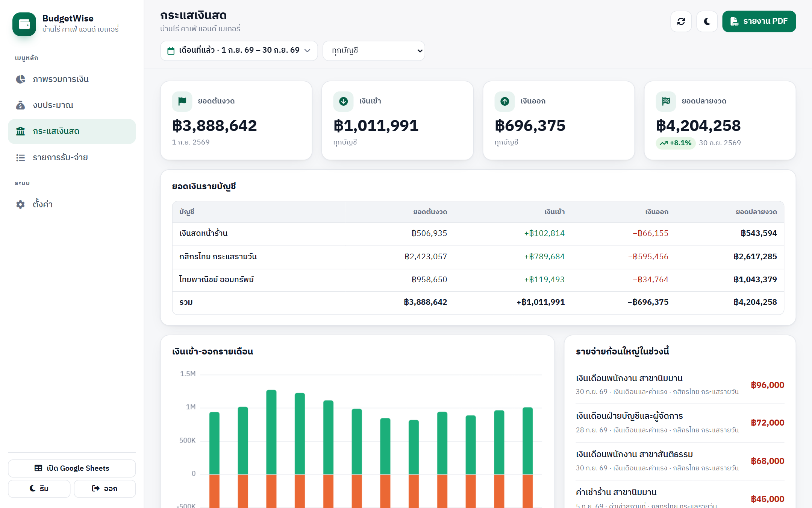Export the รายงาน PDF report
This screenshot has height=508, width=812.
tap(759, 21)
